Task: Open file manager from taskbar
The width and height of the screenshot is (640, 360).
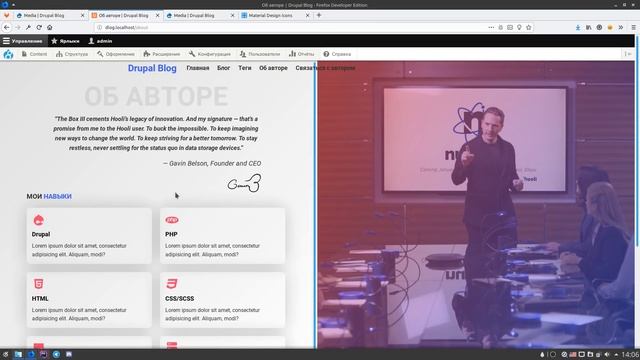Action: [18, 354]
